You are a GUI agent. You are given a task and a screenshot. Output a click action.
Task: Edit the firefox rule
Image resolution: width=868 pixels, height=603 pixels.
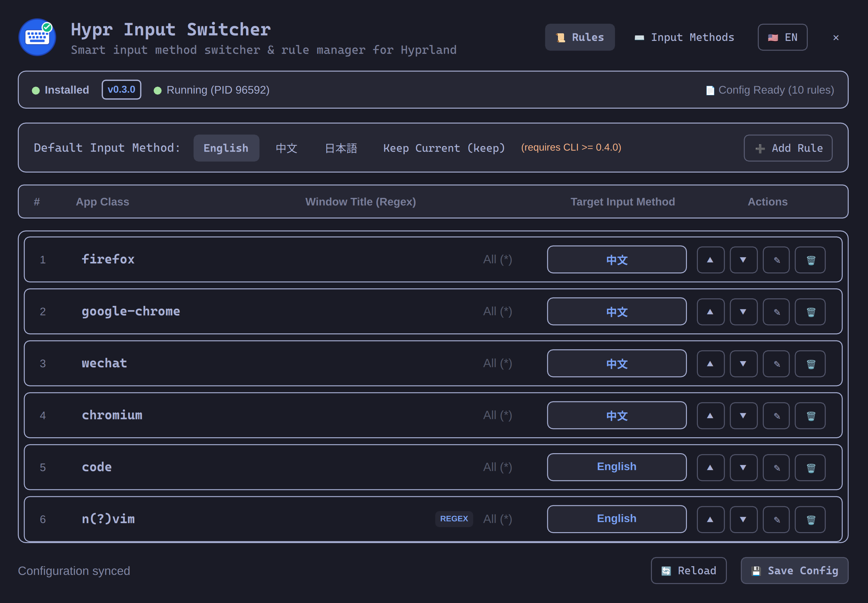click(776, 260)
